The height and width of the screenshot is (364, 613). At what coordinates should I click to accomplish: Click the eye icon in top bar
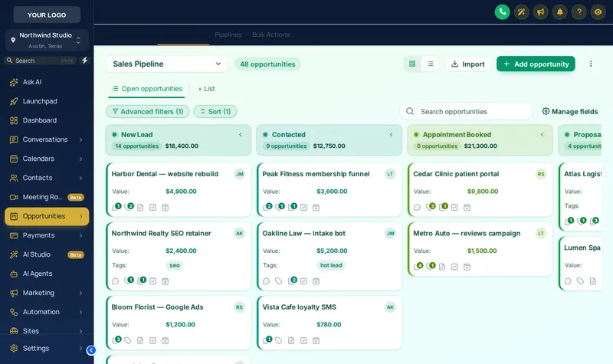(x=598, y=12)
